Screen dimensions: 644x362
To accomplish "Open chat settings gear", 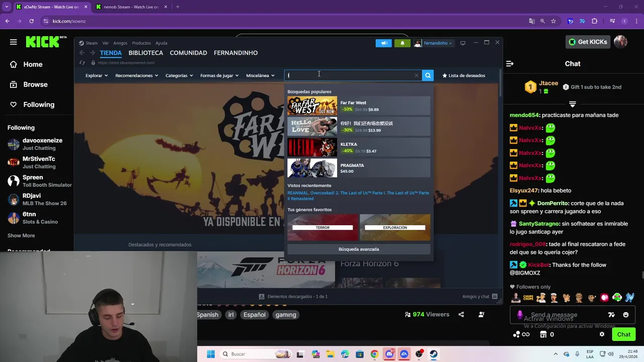I will click(602, 334).
